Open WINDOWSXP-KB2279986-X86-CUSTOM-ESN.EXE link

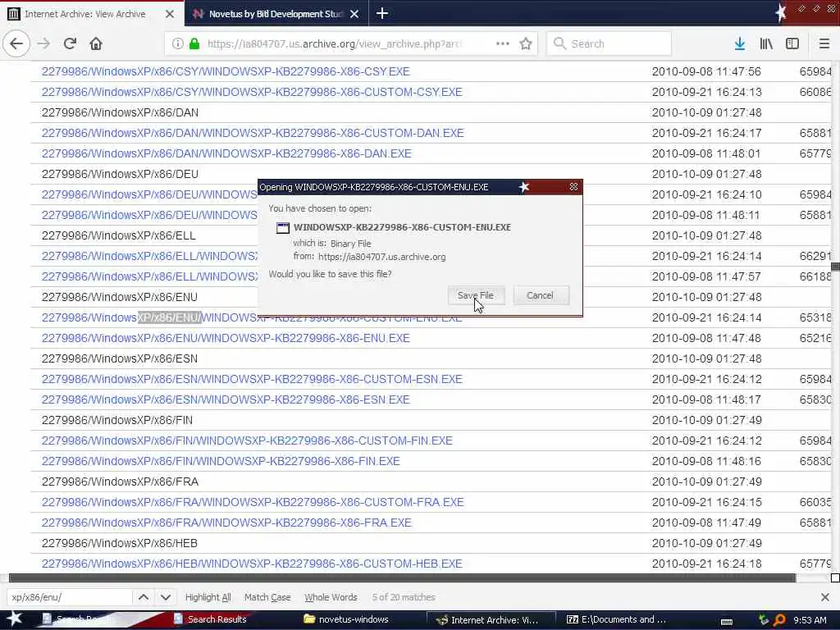click(252, 379)
